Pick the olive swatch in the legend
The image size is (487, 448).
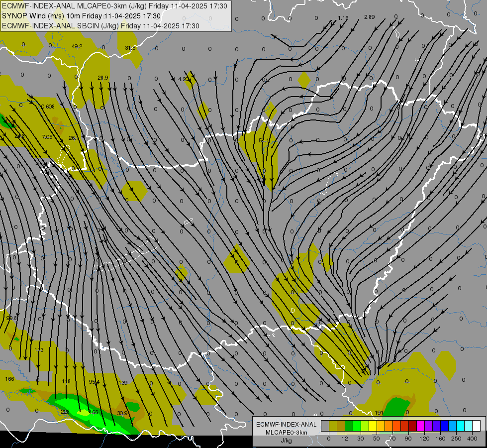coord(333,426)
